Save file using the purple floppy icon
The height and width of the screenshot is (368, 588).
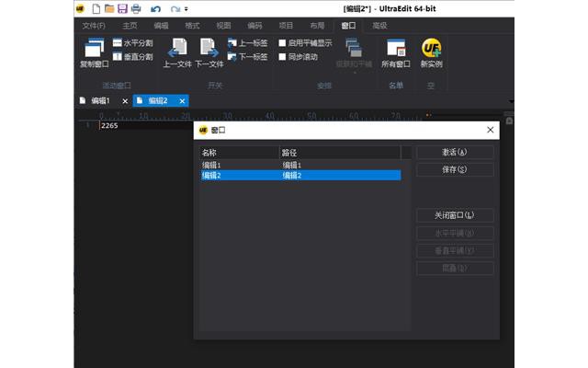pos(122,8)
